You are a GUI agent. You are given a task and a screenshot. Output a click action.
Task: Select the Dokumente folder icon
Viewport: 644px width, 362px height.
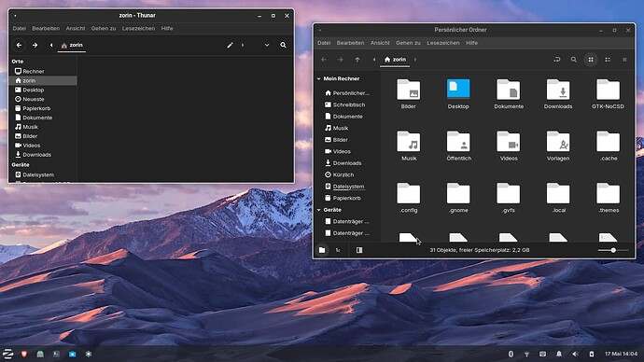[509, 90]
